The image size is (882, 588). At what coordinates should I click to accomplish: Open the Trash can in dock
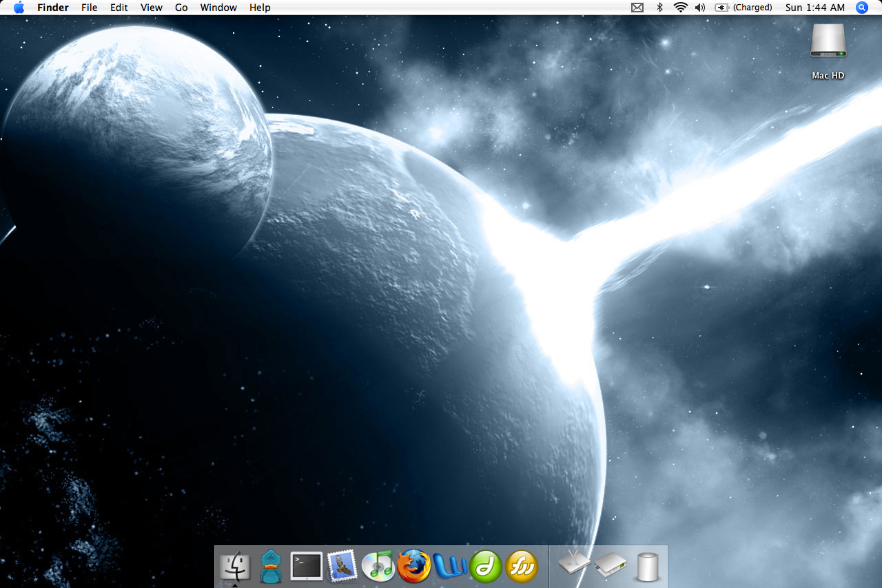pos(647,567)
